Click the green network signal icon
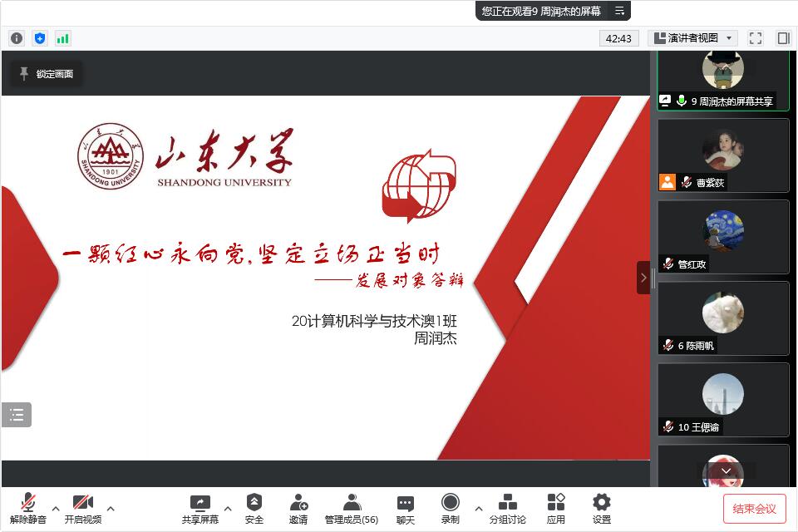Viewport: 798px width, 532px height. [63, 38]
